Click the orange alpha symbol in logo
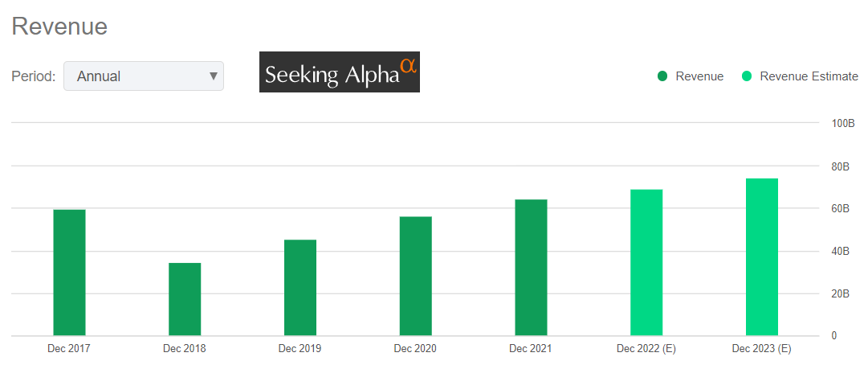Screen dimensions: 868x365 [408, 66]
